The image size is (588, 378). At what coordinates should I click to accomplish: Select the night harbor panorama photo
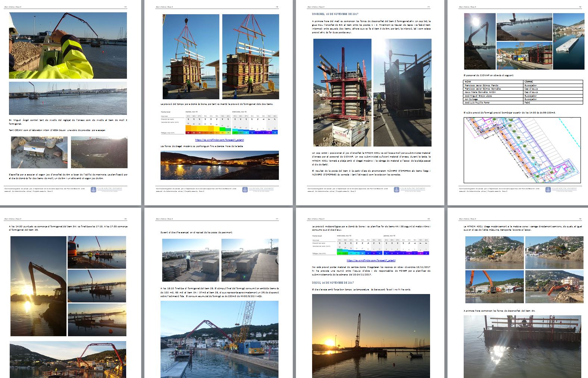pyautogui.click(x=220, y=165)
